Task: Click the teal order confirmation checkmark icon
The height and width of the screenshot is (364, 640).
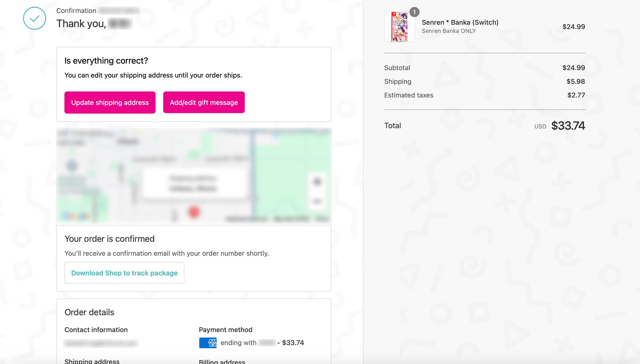Action: pos(35,18)
